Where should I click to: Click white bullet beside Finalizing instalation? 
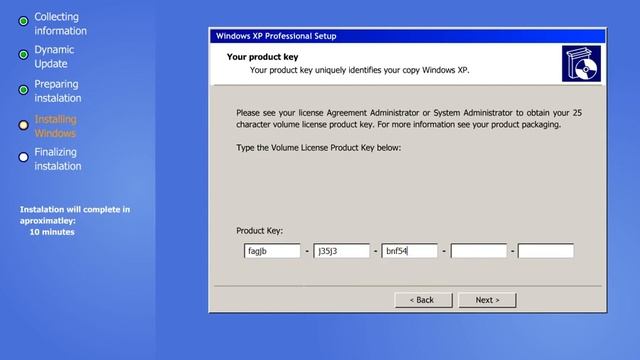pyautogui.click(x=24, y=157)
